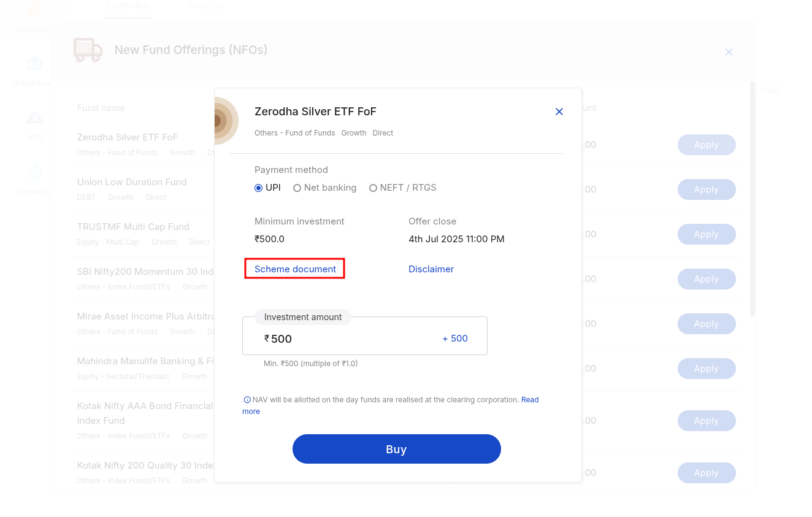Open Insurance in the sidebar
Screen dimensions: 812x517
click(x=34, y=180)
